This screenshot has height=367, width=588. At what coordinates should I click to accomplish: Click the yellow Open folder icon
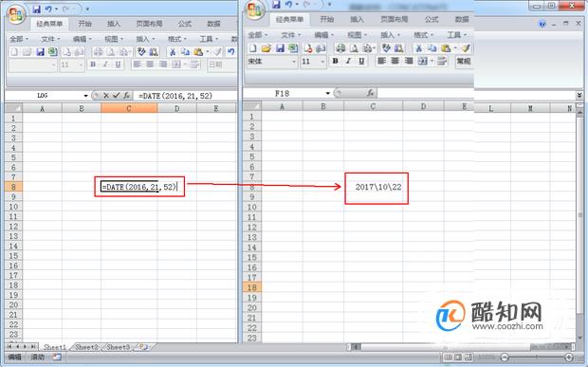tap(266, 48)
